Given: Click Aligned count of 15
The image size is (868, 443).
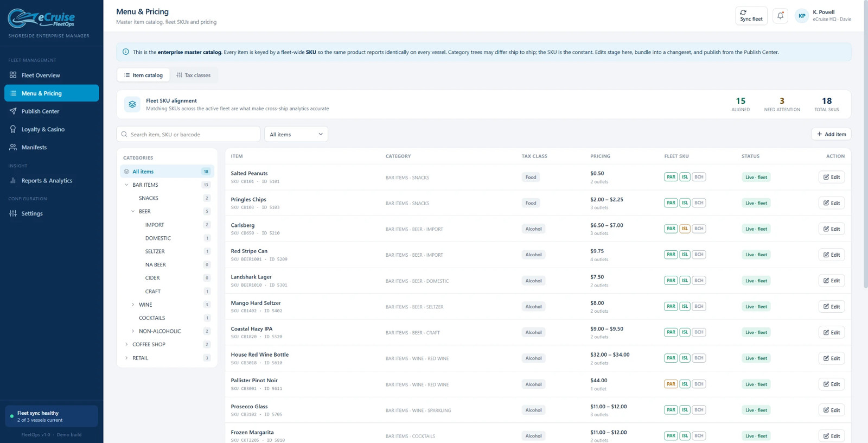Looking at the screenshot, I should pyautogui.click(x=741, y=101).
